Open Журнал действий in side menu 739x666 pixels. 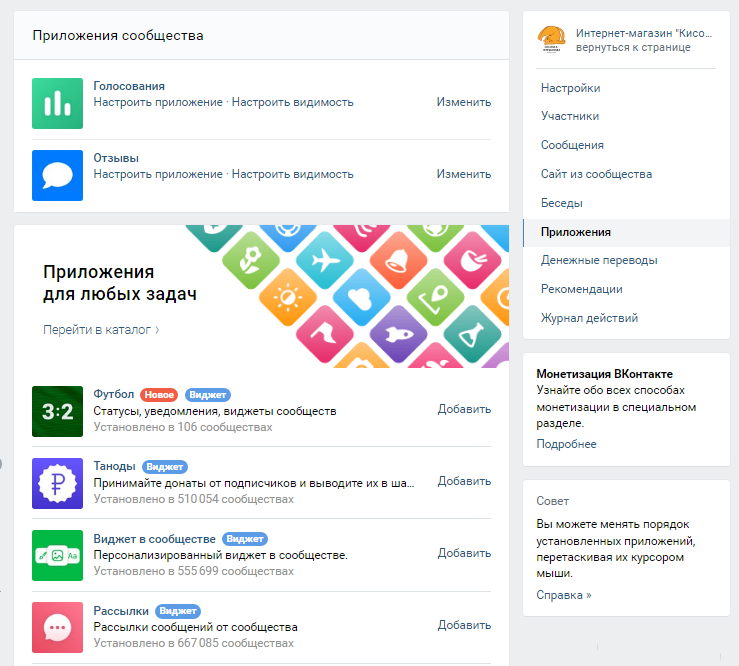coord(589,318)
